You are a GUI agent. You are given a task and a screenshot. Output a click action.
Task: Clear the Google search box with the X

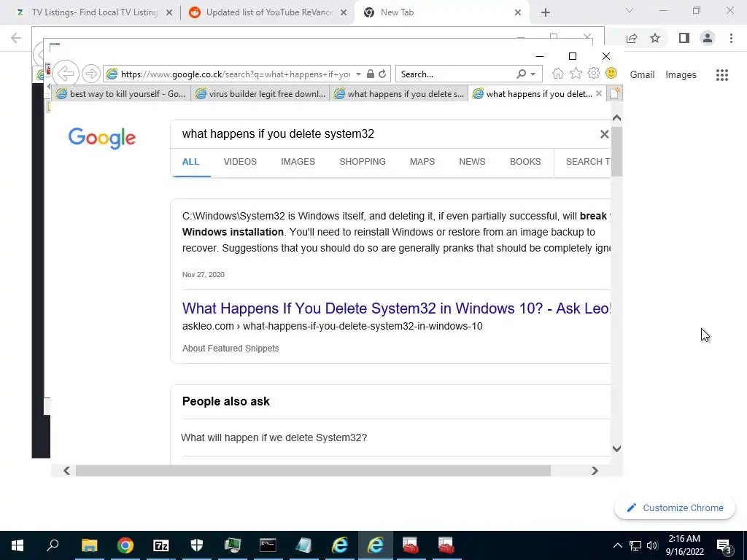click(x=604, y=134)
